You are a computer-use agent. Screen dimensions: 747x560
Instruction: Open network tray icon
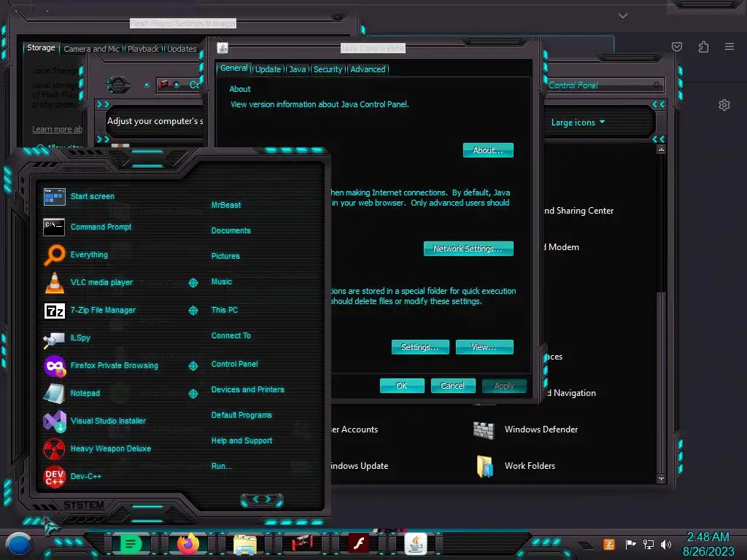[x=649, y=544]
